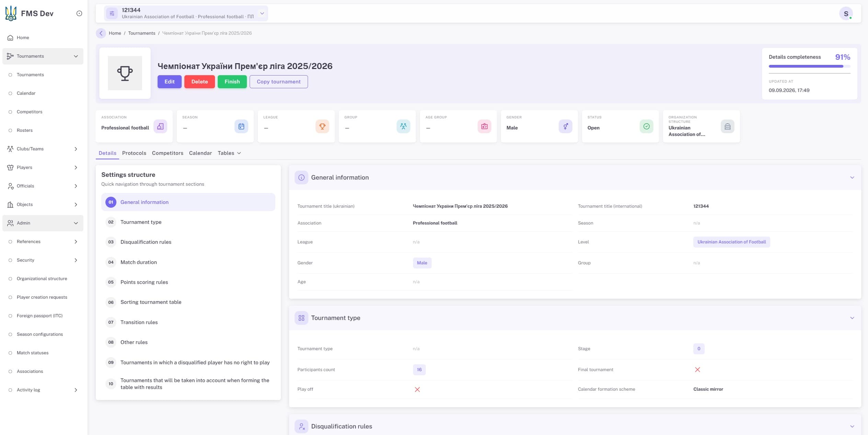Jump to Match duration section
Image resolution: width=868 pixels, height=435 pixels.
[188, 262]
